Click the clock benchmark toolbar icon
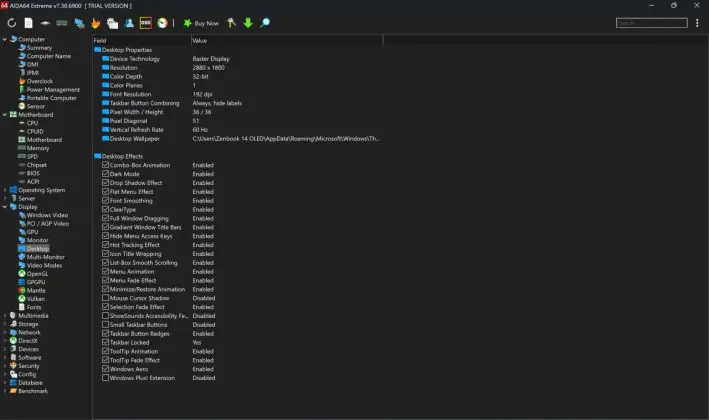The width and height of the screenshot is (709, 420). 162,23
